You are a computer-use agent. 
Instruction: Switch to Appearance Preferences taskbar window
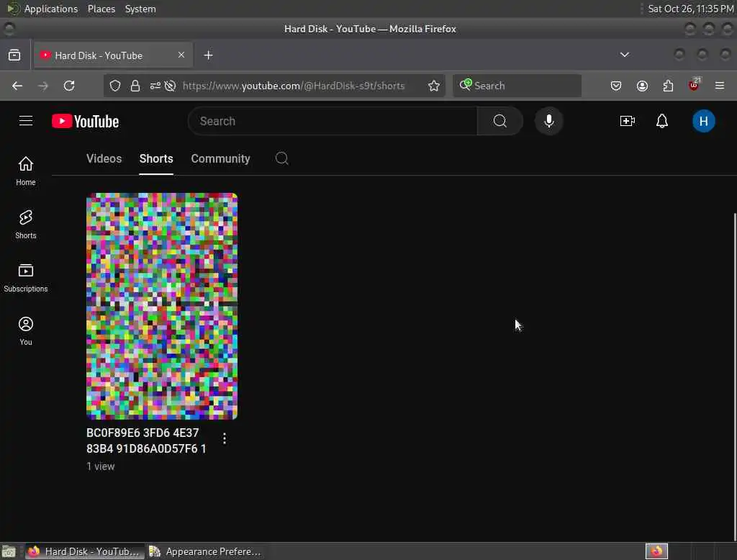[x=205, y=551]
